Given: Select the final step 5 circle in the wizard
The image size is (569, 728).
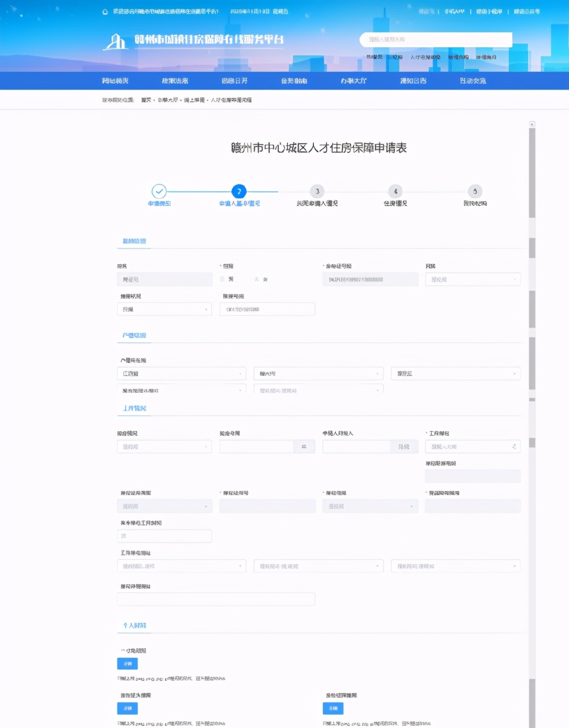Looking at the screenshot, I should tap(474, 191).
